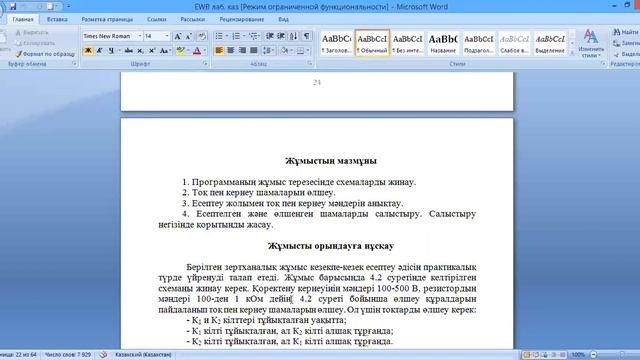
Task: Apply bulleted list
Action: [x=220, y=36]
